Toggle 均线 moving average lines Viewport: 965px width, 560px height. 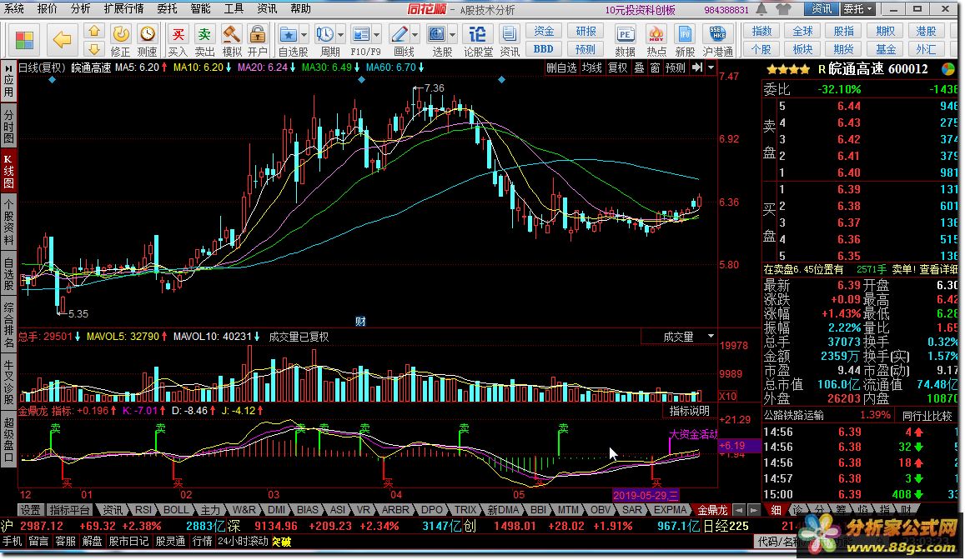point(592,67)
